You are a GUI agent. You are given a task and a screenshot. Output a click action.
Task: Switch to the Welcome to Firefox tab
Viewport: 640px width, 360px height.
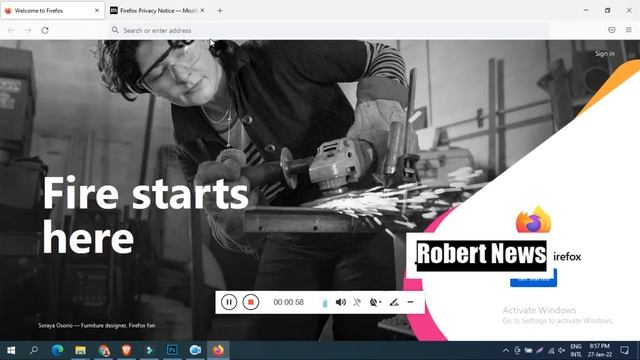52,11
